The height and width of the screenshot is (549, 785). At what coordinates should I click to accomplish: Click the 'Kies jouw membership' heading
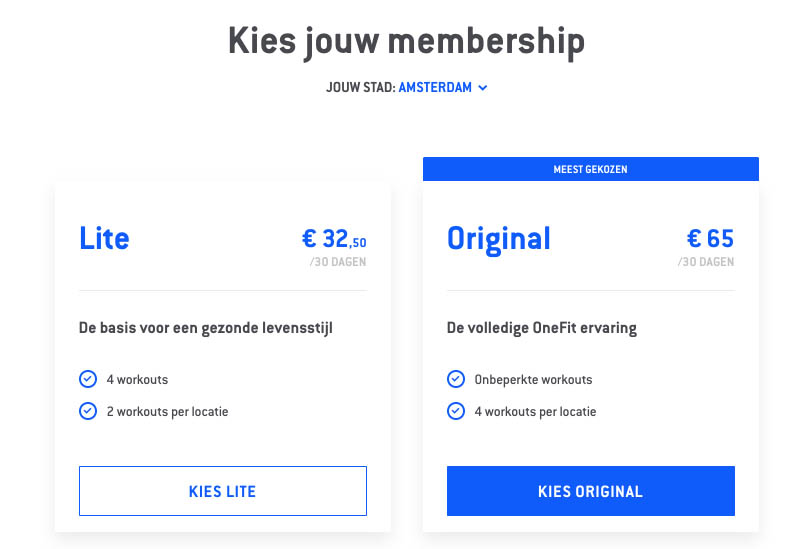pyautogui.click(x=407, y=42)
